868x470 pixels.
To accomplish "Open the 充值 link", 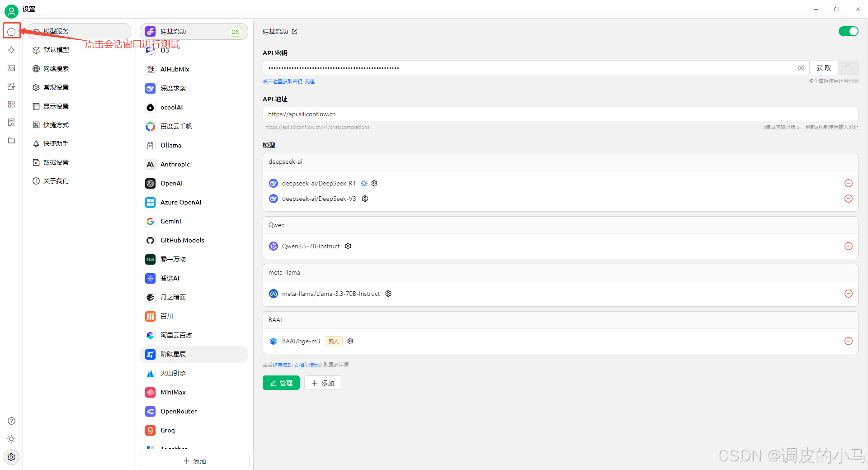I will tap(310, 81).
